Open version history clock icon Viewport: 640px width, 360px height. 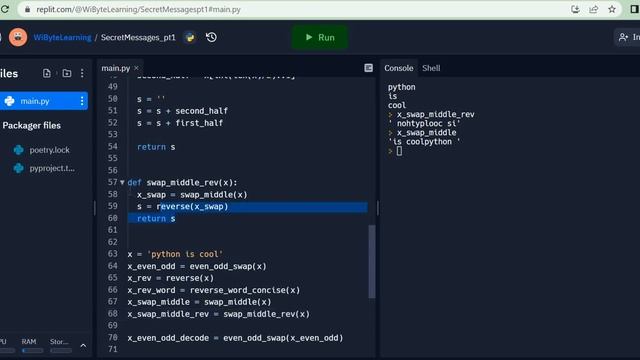tap(211, 38)
